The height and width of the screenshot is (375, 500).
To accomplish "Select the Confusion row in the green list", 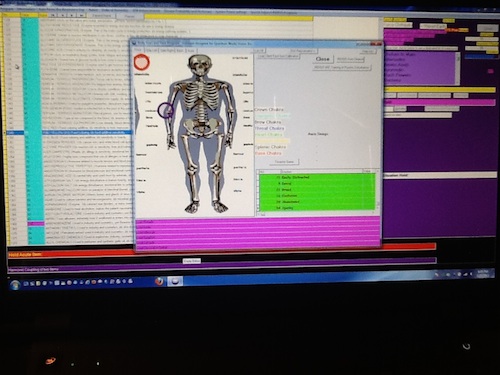I will 317,196.
